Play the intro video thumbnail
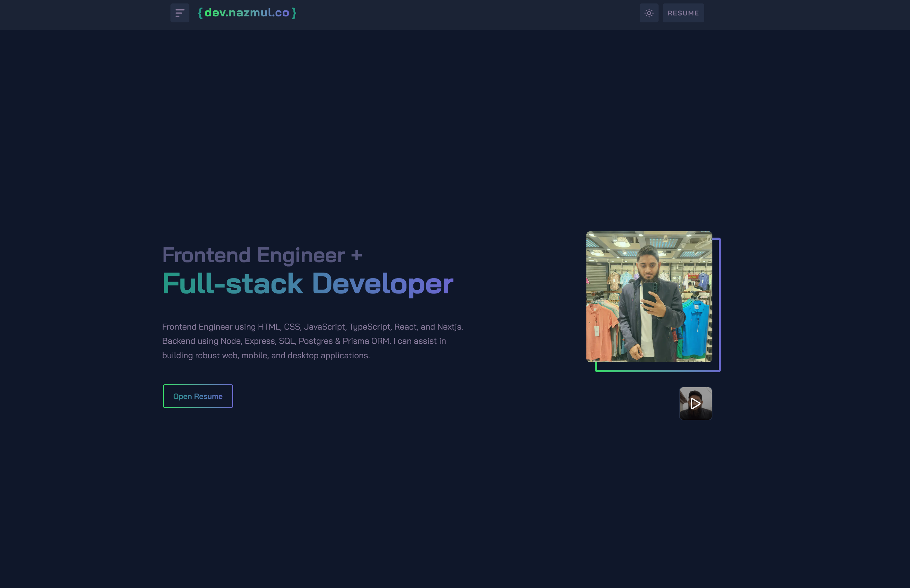Image resolution: width=910 pixels, height=588 pixels. coord(695,404)
